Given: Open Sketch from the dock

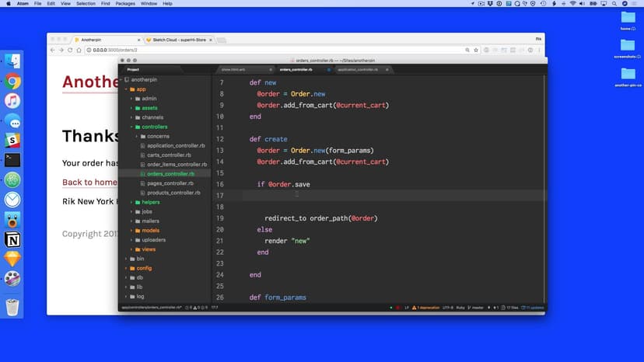Looking at the screenshot, I should click(x=12, y=259).
